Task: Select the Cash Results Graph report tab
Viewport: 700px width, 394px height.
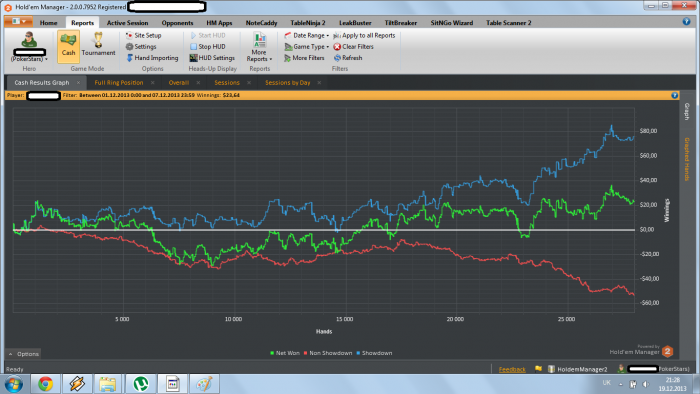Action: (x=42, y=83)
